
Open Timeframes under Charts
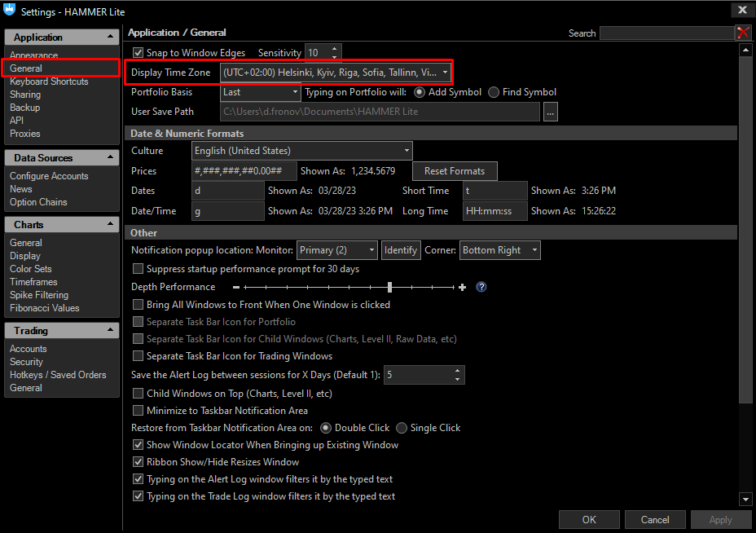click(33, 282)
